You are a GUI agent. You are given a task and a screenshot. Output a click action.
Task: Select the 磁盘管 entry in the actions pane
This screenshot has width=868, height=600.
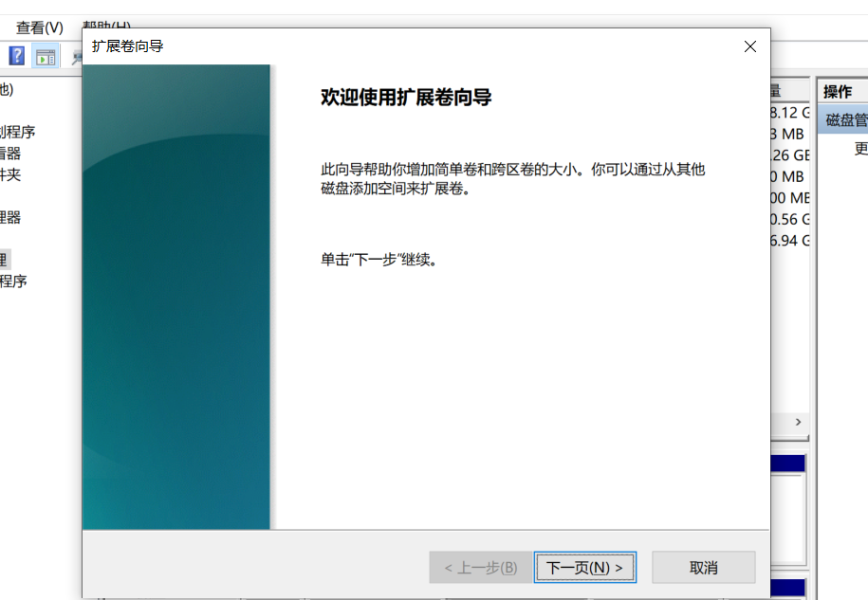[843, 118]
